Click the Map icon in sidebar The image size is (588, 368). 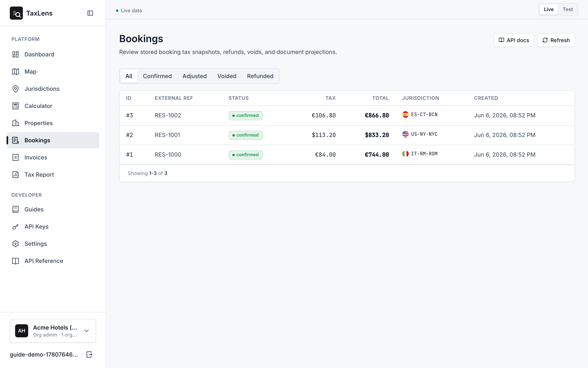pyautogui.click(x=16, y=72)
